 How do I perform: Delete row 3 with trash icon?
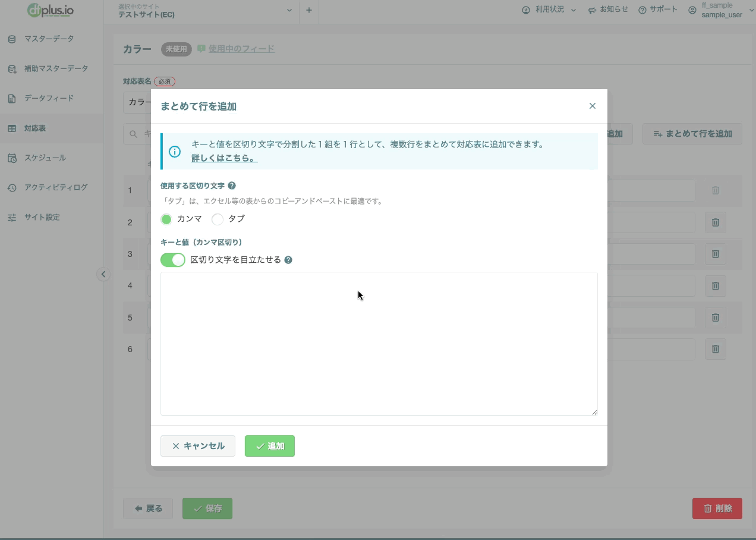[x=716, y=254]
